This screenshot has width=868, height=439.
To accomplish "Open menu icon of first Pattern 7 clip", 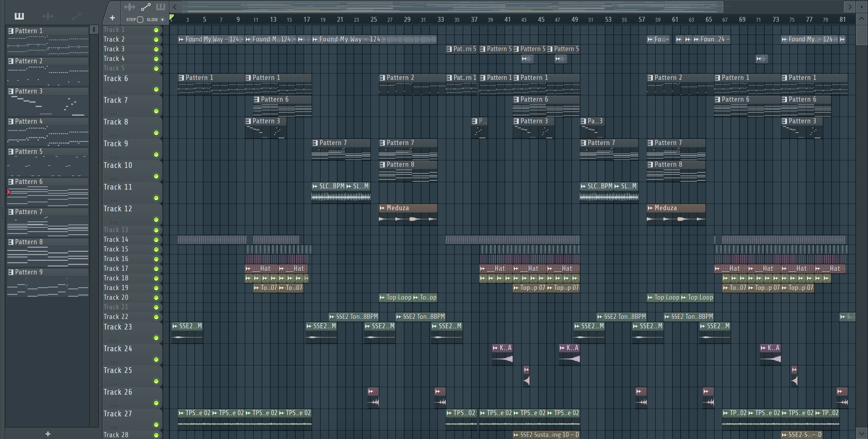I will click(x=315, y=143).
